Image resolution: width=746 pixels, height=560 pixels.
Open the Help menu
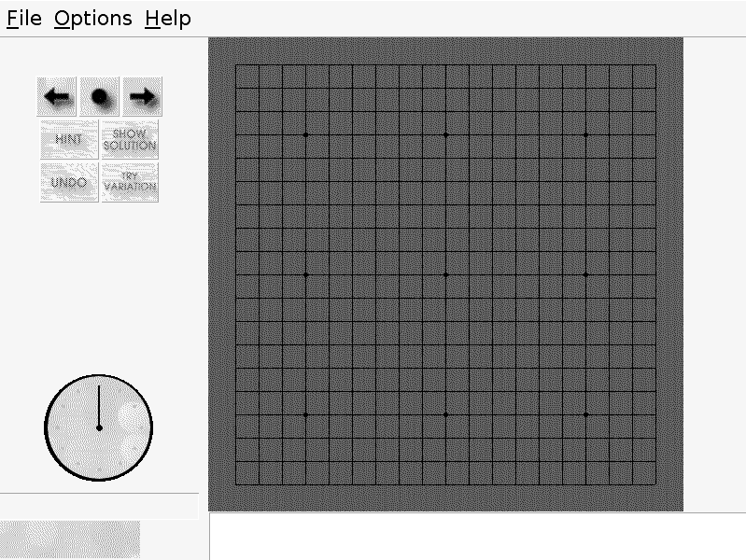click(x=168, y=19)
